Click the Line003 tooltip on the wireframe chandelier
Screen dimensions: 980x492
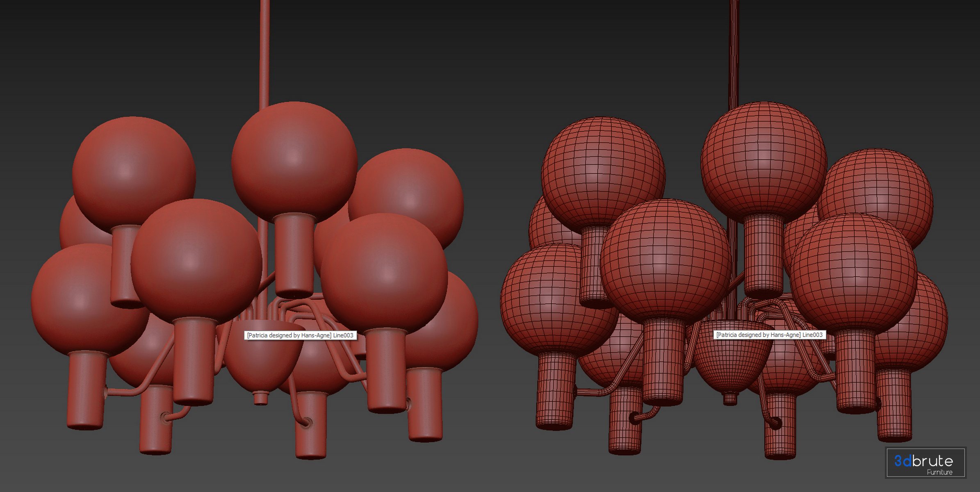click(769, 335)
